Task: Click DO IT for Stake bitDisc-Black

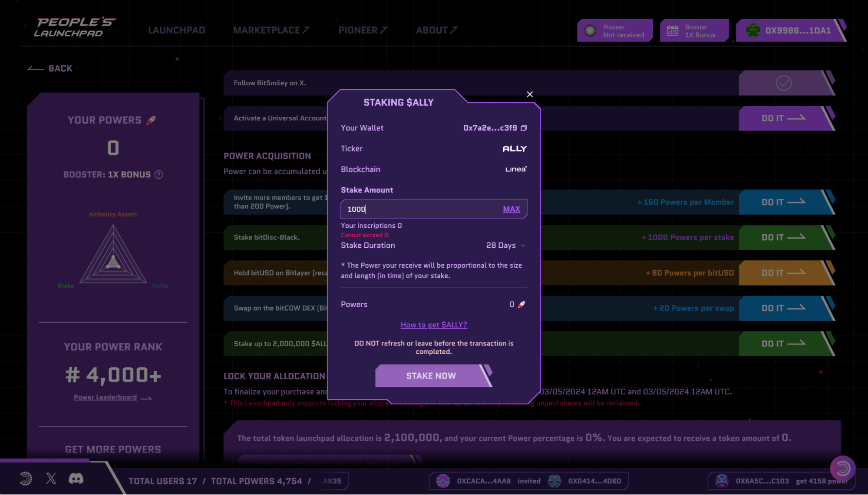Action: click(x=783, y=237)
